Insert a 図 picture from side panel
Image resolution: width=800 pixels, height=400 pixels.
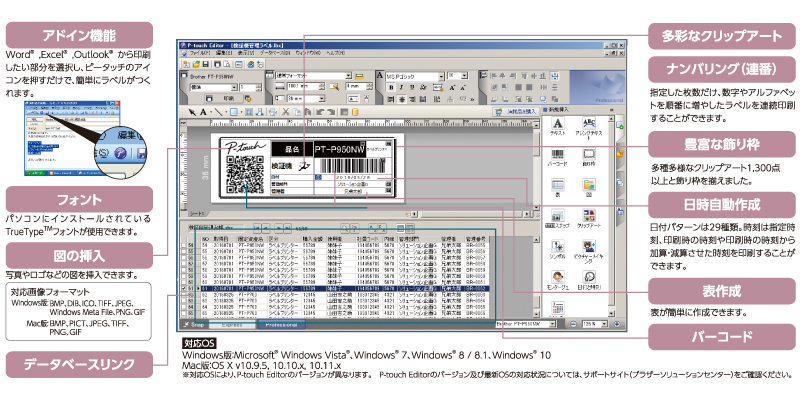coord(588,188)
